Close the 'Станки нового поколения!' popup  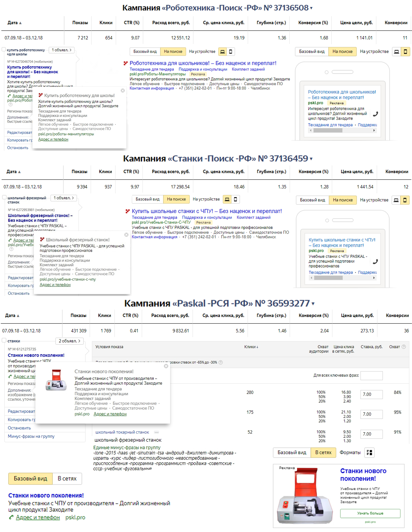click(x=166, y=366)
